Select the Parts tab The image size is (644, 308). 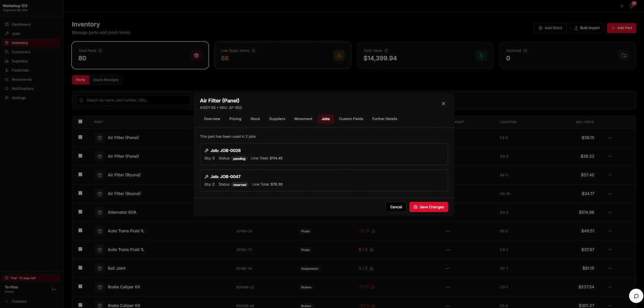pyautogui.click(x=80, y=80)
